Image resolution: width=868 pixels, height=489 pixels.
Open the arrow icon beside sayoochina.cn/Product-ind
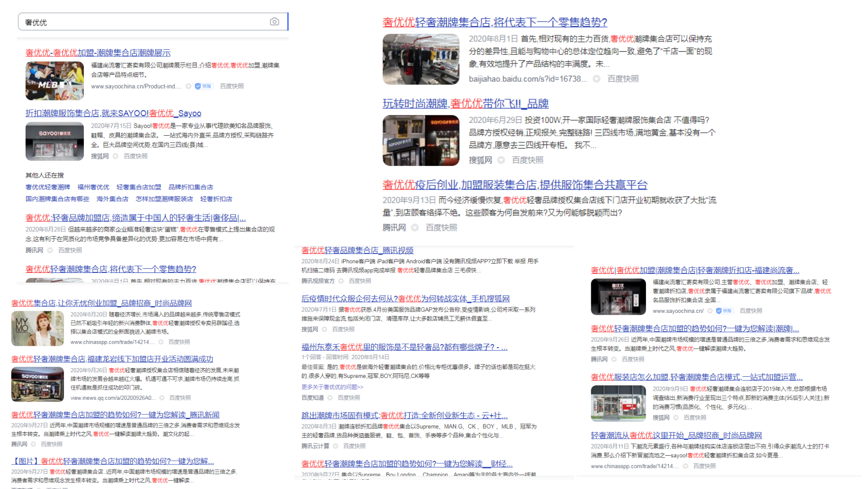[188, 86]
